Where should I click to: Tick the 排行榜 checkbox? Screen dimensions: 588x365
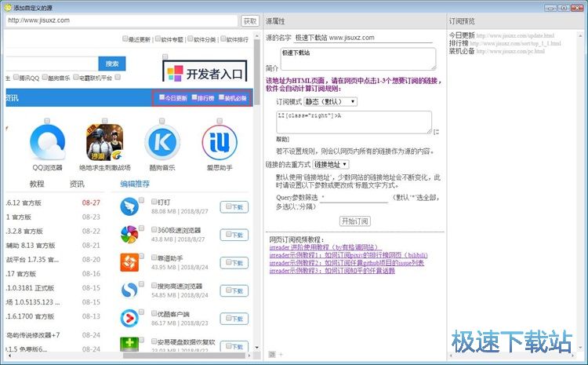click(196, 99)
